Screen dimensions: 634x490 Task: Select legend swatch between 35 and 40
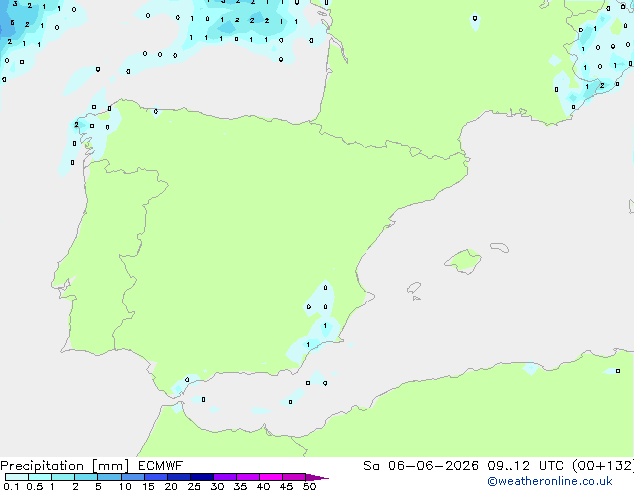click(x=247, y=477)
